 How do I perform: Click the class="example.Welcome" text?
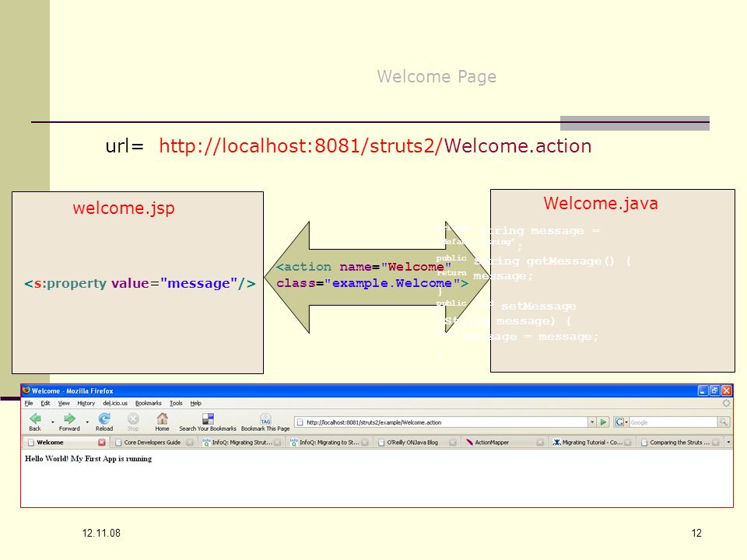click(x=372, y=283)
